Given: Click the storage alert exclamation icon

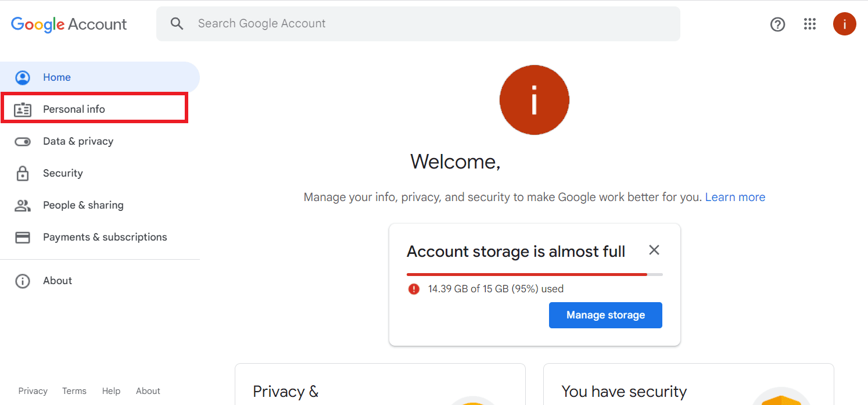Looking at the screenshot, I should tap(414, 289).
